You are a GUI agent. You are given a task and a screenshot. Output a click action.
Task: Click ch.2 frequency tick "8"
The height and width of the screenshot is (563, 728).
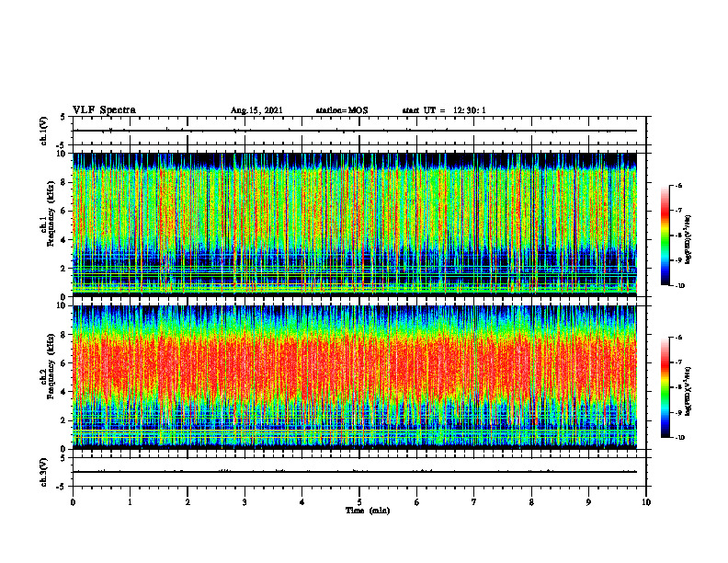click(65, 335)
